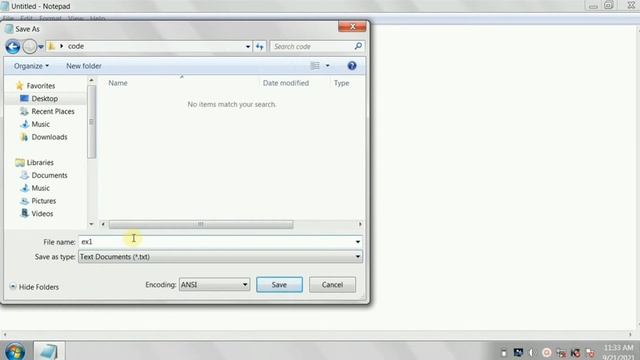The height and width of the screenshot is (360, 640).
Task: Change the view with the views icon
Action: point(315,66)
